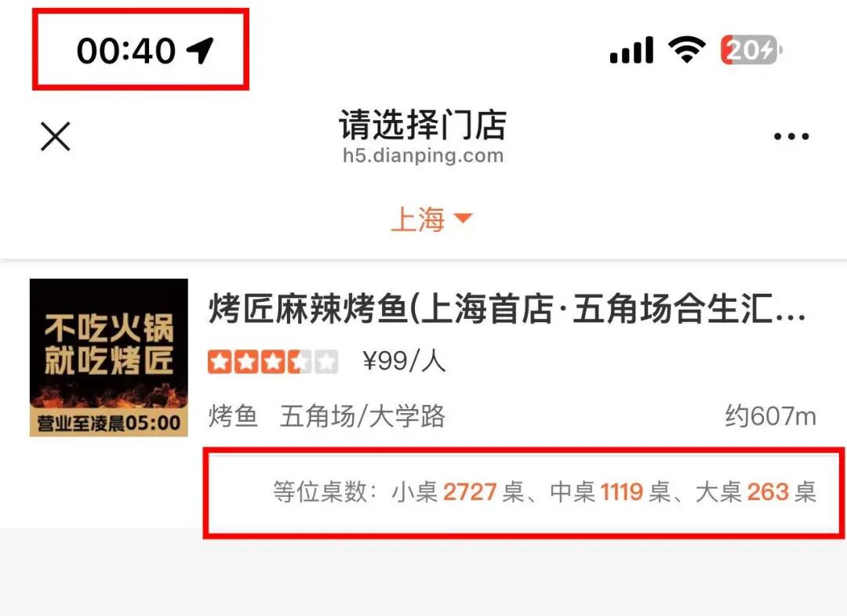Close the store selection page
This screenshot has height=616, width=847.
[x=56, y=136]
